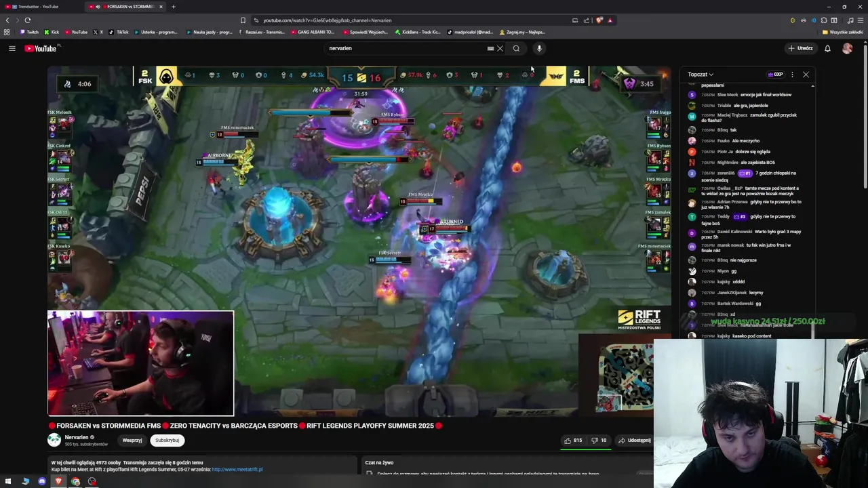The height and width of the screenshot is (488, 868).
Task: Open the TikTok bookmark
Action: 119,32
